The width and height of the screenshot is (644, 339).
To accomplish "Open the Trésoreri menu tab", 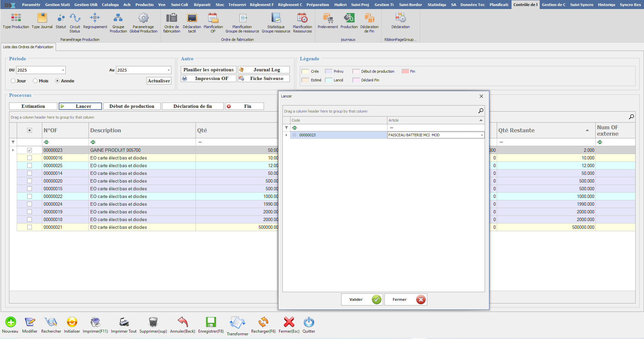I will pos(237,5).
